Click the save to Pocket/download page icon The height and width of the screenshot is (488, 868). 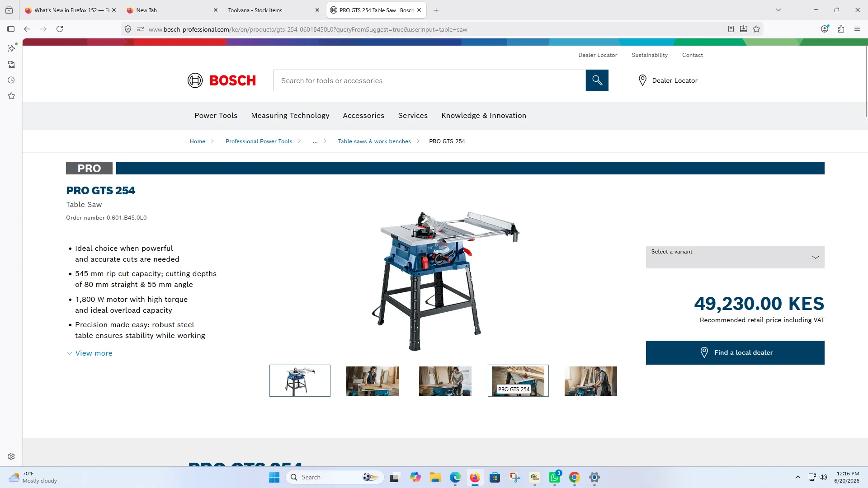click(744, 29)
